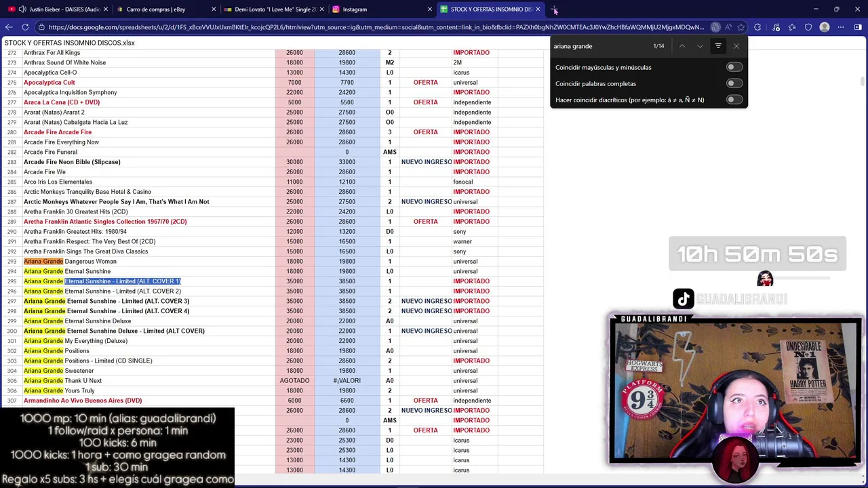
Task: Open a new browser tab
Action: click(555, 9)
